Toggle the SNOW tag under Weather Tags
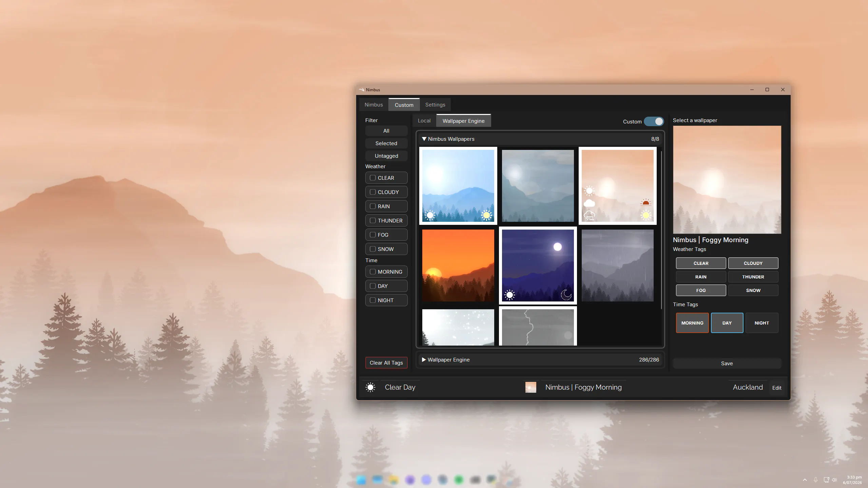868x488 pixels. (x=753, y=290)
